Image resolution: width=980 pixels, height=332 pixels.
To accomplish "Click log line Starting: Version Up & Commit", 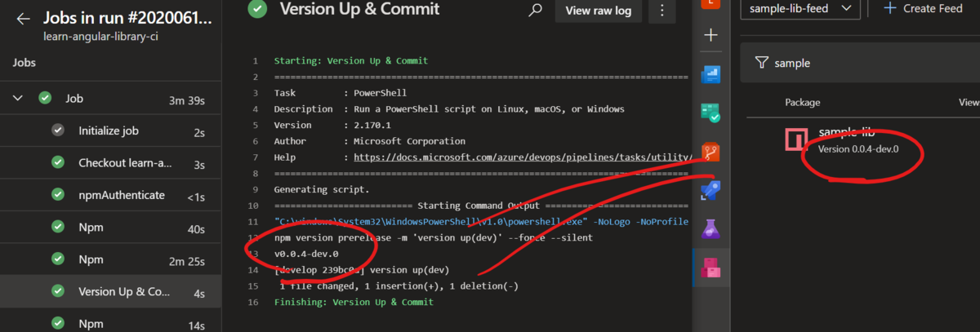I will pyautogui.click(x=351, y=61).
